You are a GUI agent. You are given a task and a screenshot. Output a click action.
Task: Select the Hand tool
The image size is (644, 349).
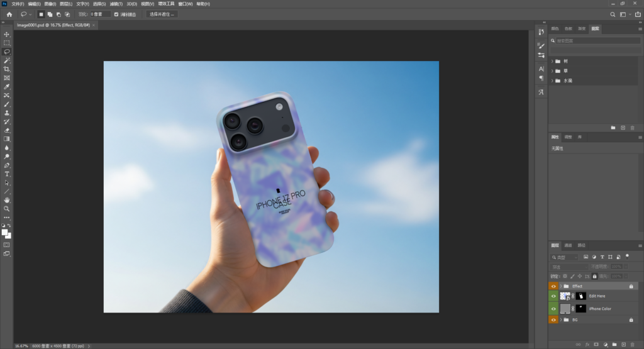point(6,200)
